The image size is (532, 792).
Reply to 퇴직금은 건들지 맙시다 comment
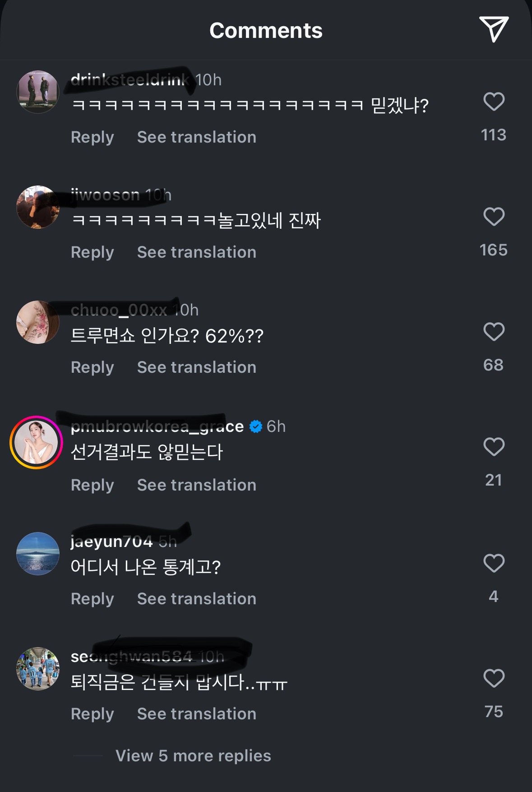point(93,714)
